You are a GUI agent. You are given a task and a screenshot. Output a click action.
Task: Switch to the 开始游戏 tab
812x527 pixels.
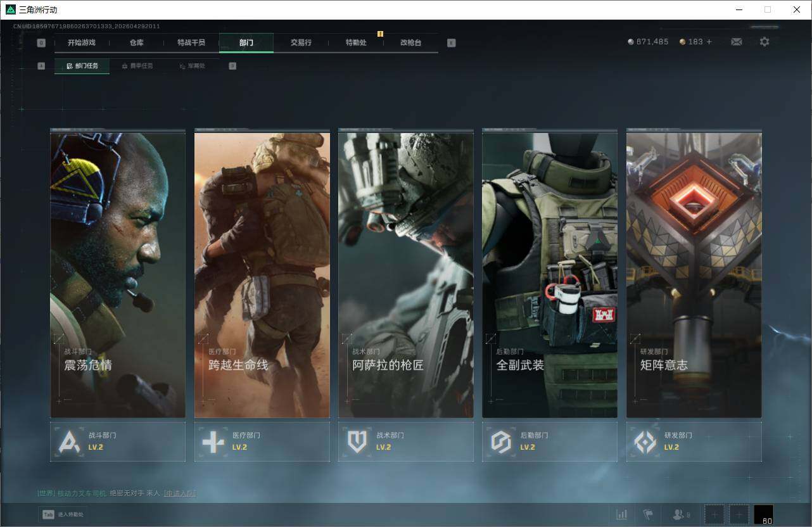click(82, 42)
